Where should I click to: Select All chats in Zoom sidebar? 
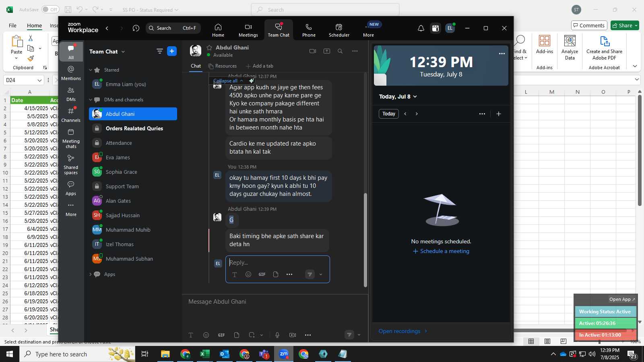pyautogui.click(x=71, y=51)
